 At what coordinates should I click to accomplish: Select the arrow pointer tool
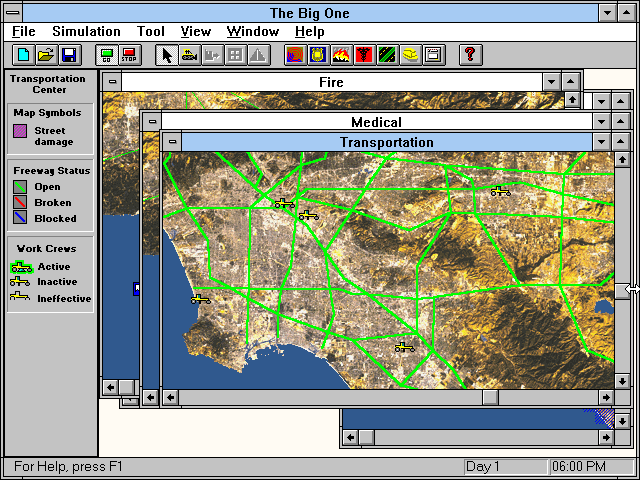click(167, 55)
